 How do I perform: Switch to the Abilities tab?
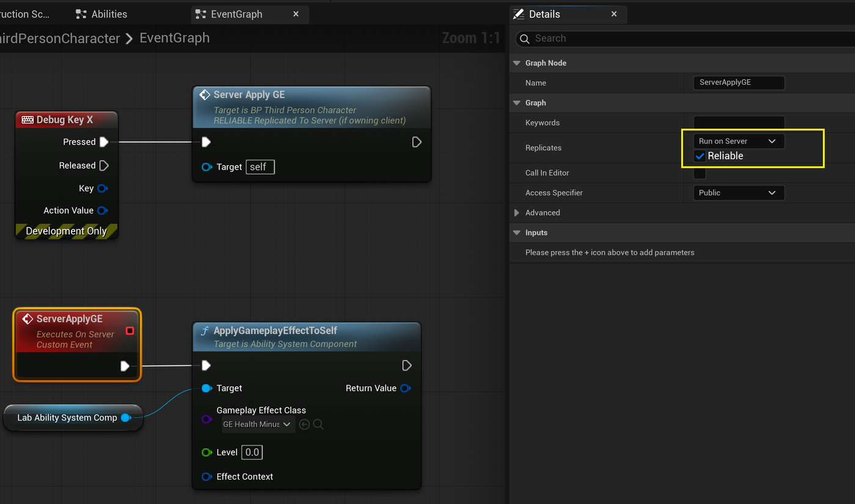click(x=101, y=14)
